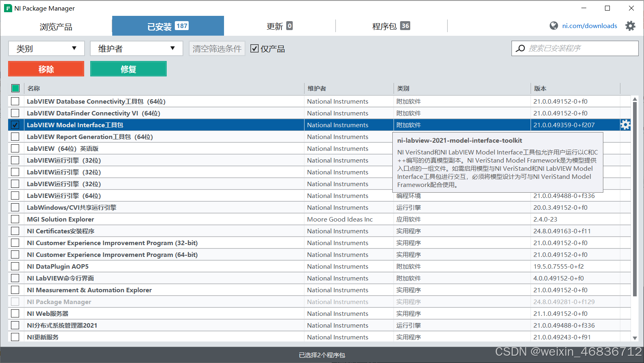Image resolution: width=644 pixels, height=363 pixels.
Task: Check LabVIEW运行引擎 (64位) checkbox
Action: (15, 196)
